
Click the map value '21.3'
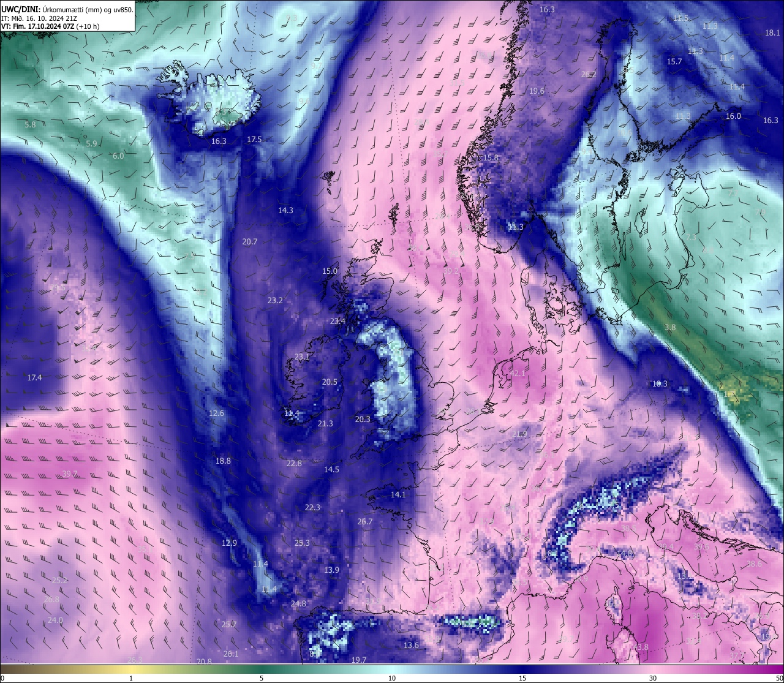(x=325, y=424)
